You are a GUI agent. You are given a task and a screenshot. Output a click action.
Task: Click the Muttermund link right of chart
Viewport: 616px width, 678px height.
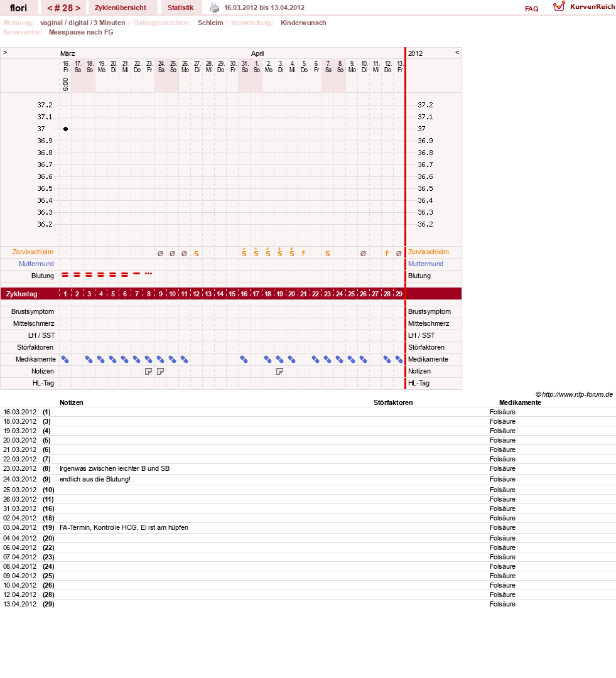pyautogui.click(x=426, y=264)
